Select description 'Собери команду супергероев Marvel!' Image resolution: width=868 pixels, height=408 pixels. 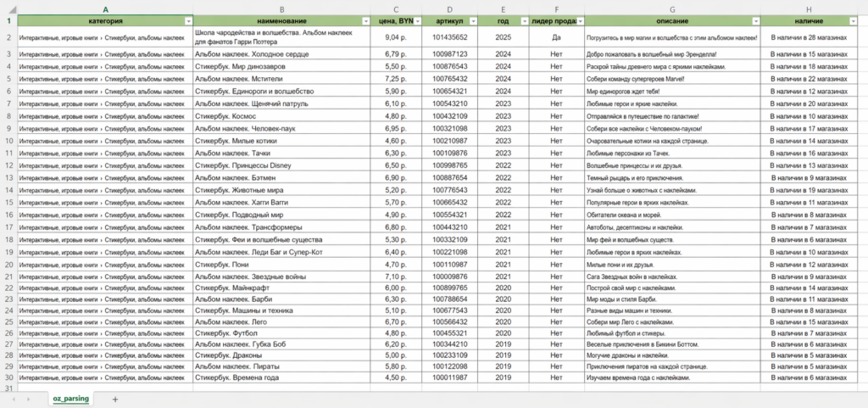click(x=672, y=79)
